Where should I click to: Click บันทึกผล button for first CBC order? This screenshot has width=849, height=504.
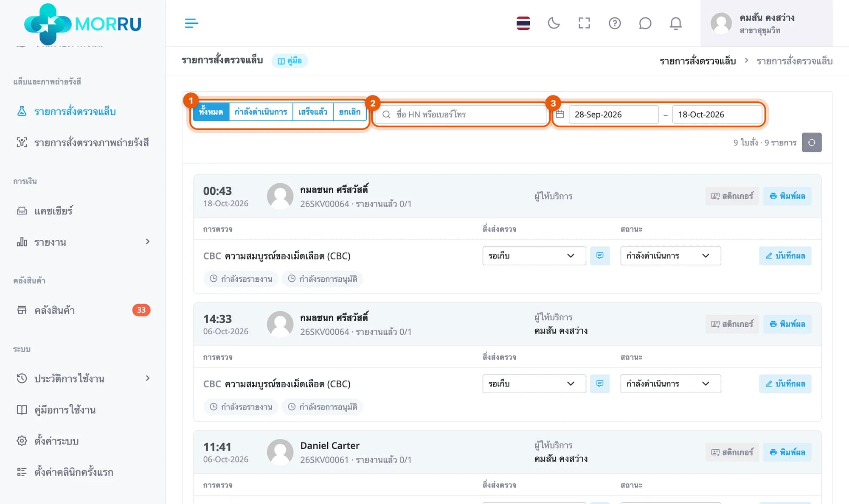tap(785, 256)
